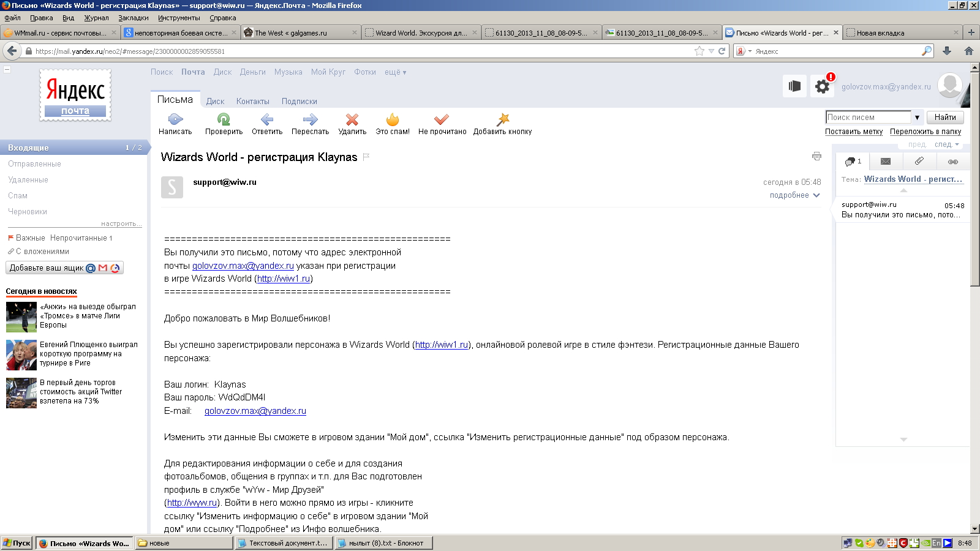Open the envelope tab in the side panel
The width and height of the screenshot is (980, 551).
886,162
